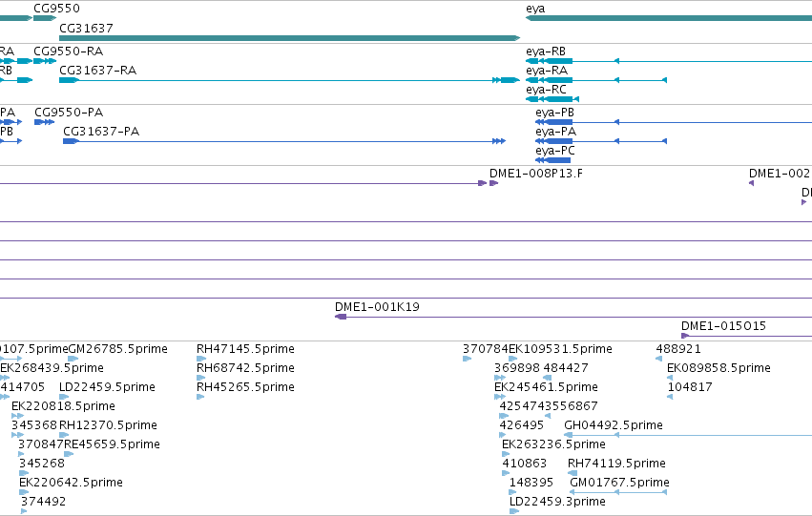Open the EK089858.5prime EST label

click(x=718, y=368)
